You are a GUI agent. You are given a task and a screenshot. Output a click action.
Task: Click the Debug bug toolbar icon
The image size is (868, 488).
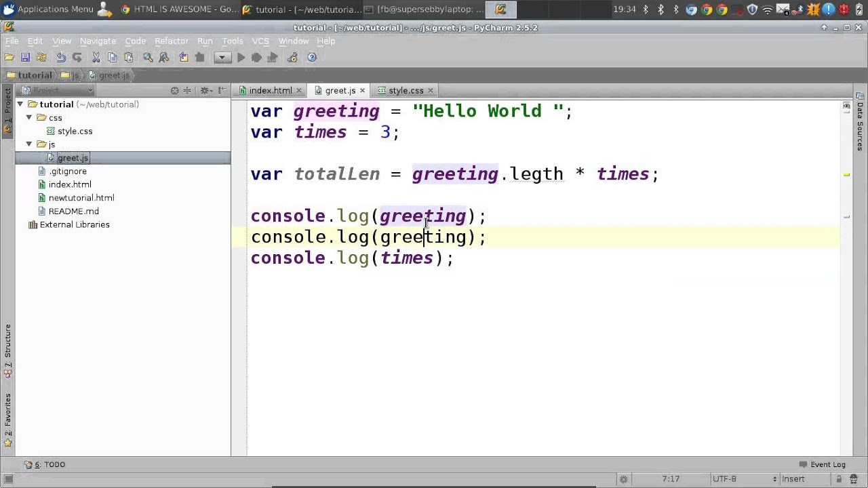(x=256, y=58)
